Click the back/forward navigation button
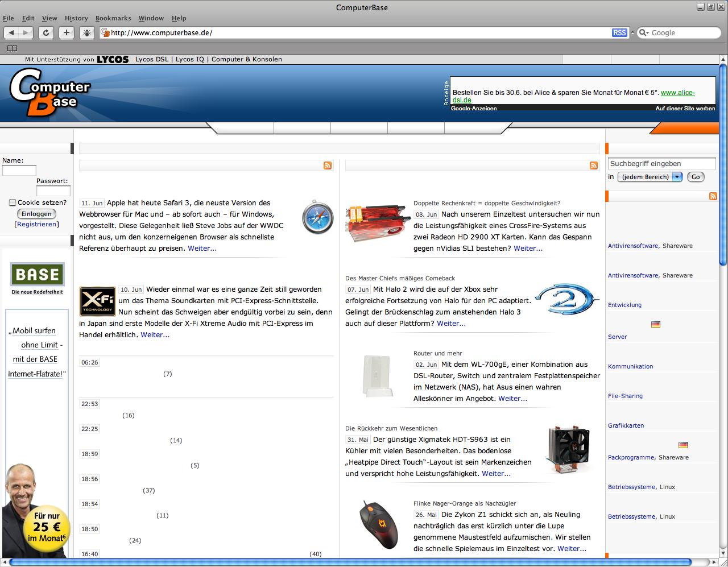 point(19,32)
